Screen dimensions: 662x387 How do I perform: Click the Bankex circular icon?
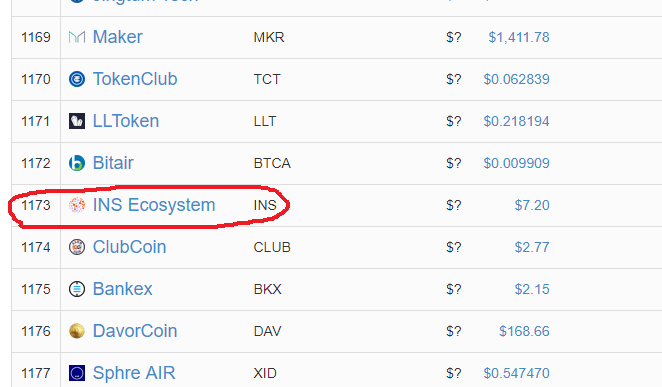[77, 289]
